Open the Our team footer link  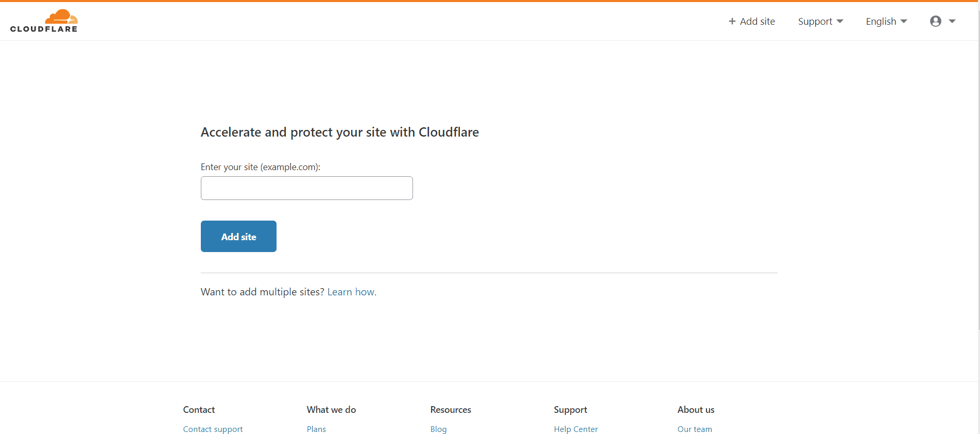click(x=695, y=429)
